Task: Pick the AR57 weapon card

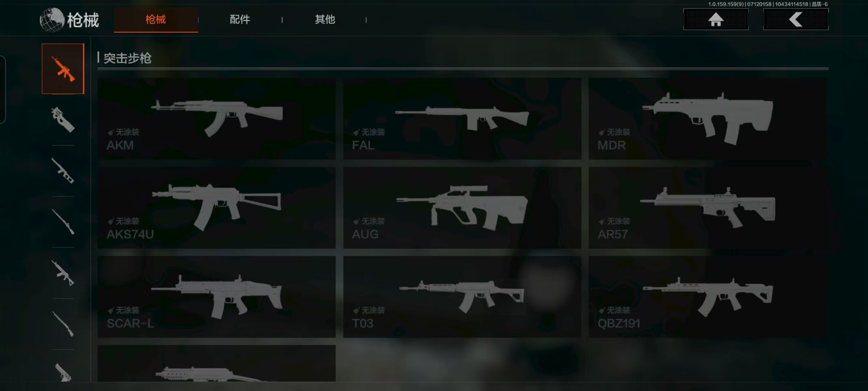Action: pos(708,208)
